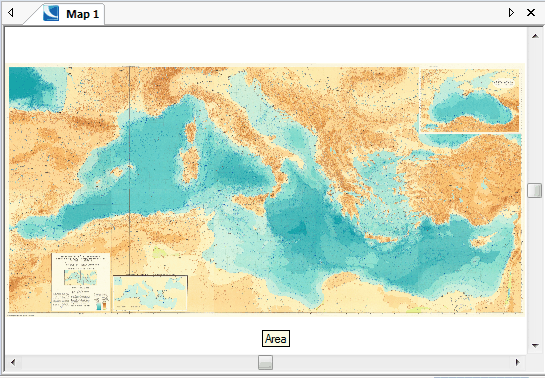Close the Map 1 window with X
This screenshot has width=545, height=378.
pos(531,13)
